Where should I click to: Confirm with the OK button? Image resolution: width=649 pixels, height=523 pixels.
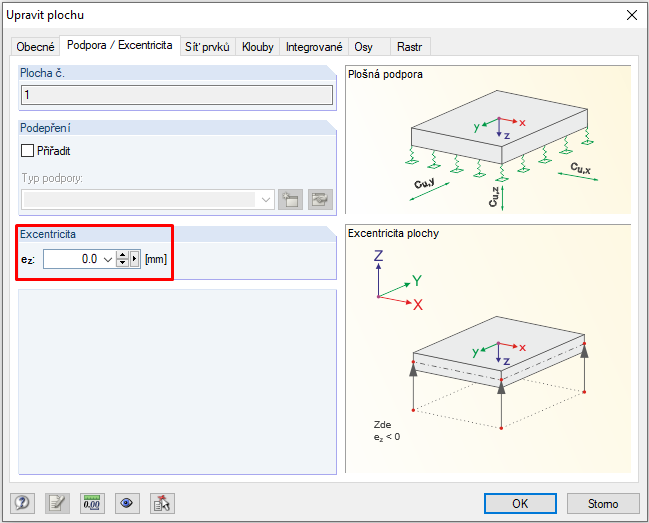click(520, 504)
